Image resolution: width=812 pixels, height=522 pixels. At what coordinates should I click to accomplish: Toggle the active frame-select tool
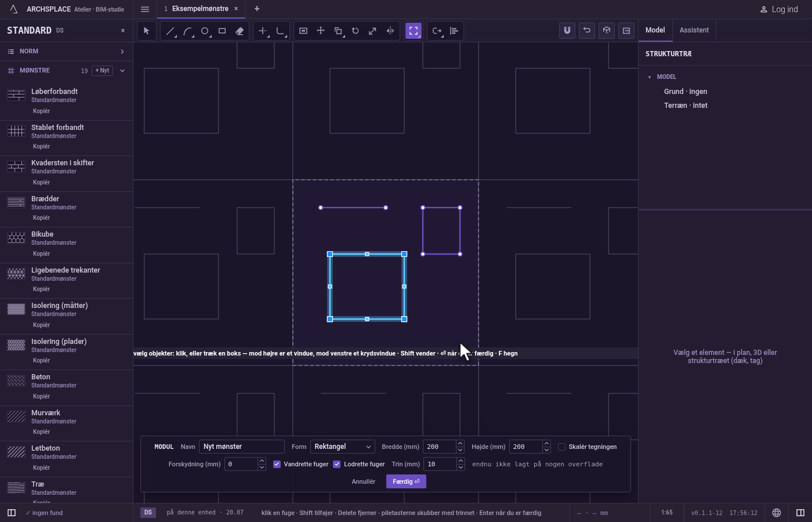[414, 31]
